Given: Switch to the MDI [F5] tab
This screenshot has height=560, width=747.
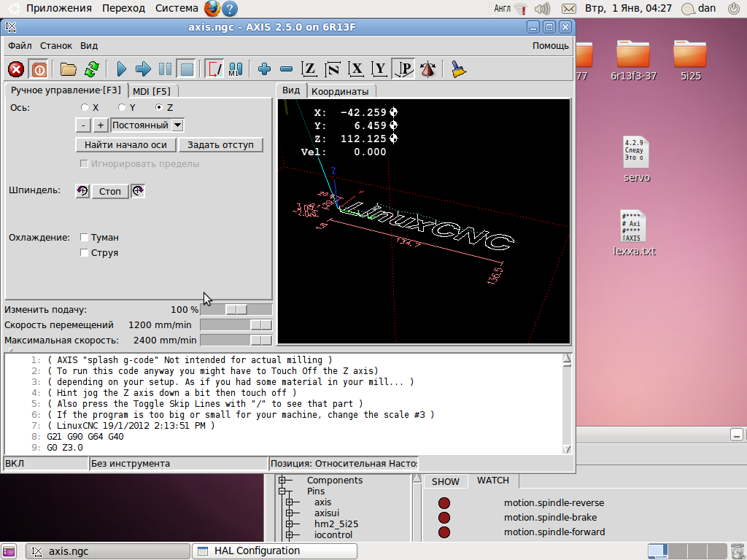Looking at the screenshot, I should pyautogui.click(x=152, y=91).
